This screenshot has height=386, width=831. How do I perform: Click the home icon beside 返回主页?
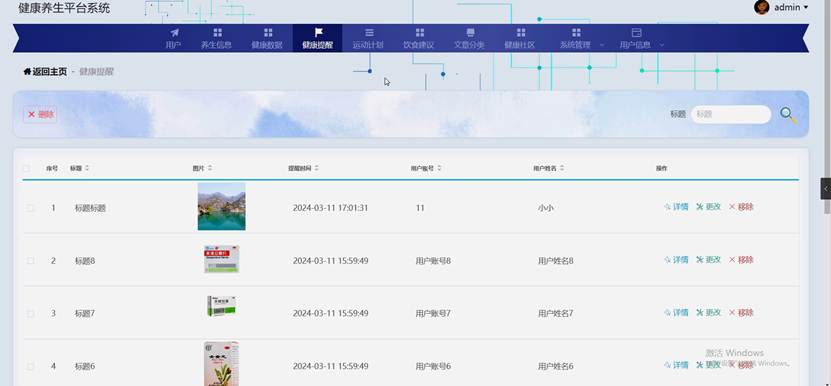coord(27,72)
